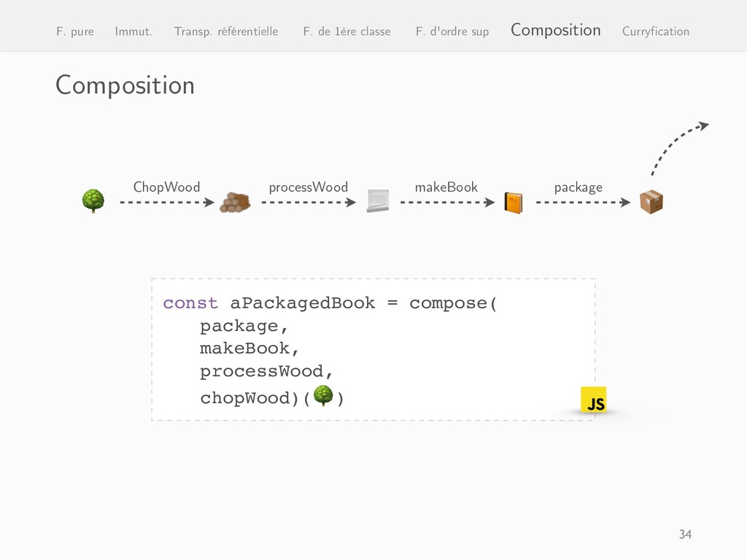Open the F. pure section tab
This screenshot has width=747, height=560.
point(75,31)
